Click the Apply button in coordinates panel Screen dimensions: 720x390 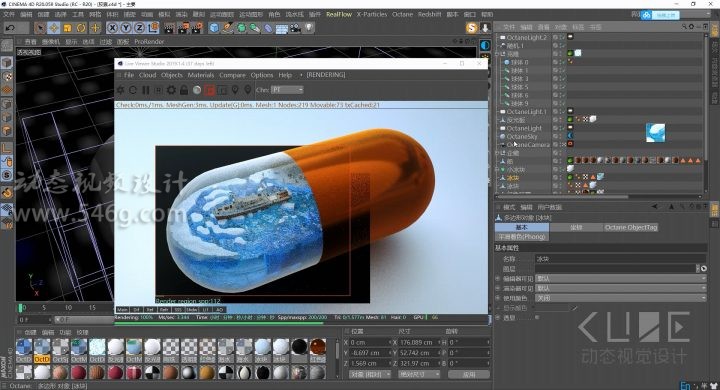tap(468, 374)
